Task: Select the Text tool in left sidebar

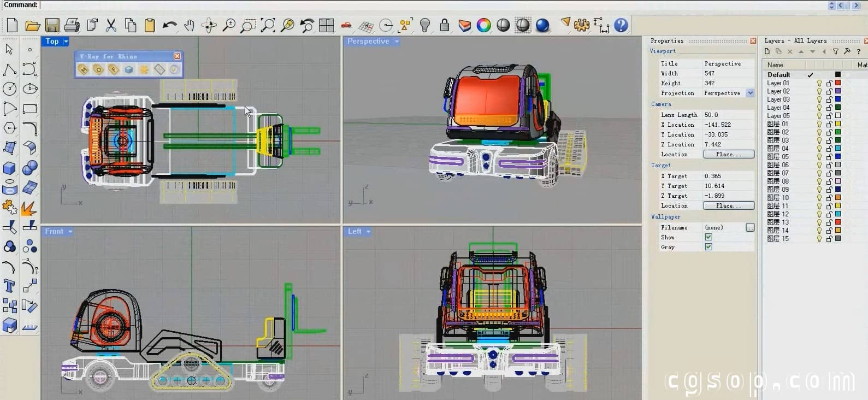Action: [9, 286]
